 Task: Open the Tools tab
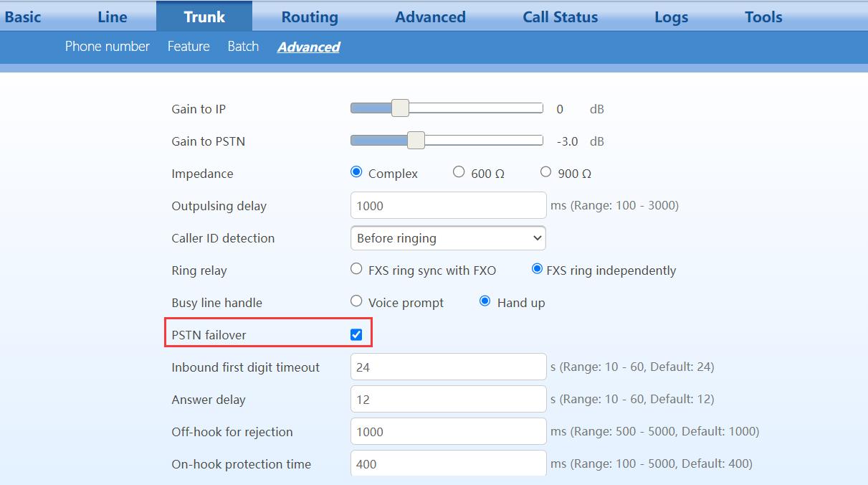pos(763,17)
